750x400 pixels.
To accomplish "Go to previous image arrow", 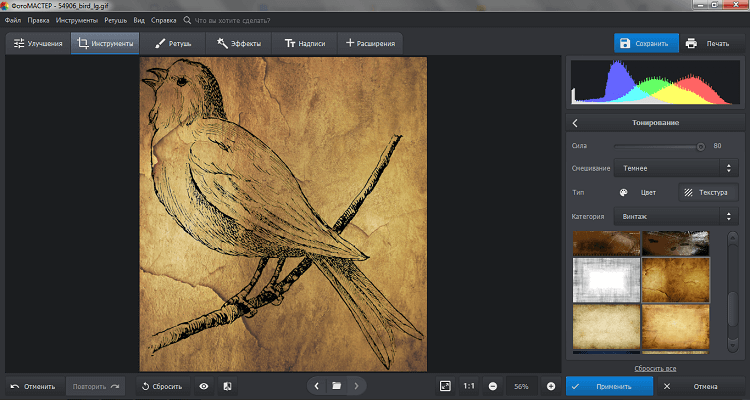I will (x=316, y=386).
